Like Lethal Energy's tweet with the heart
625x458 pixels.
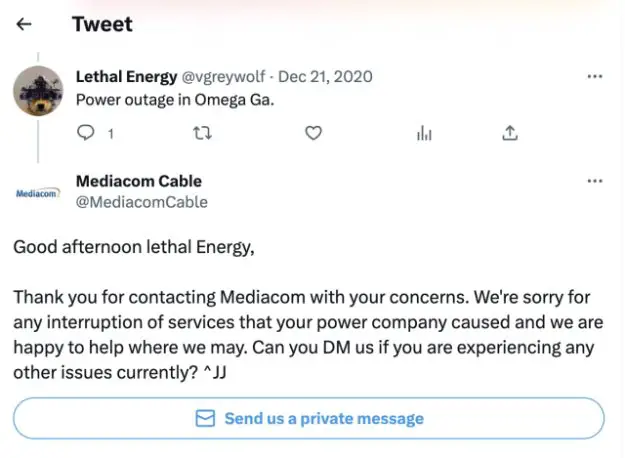coord(313,133)
